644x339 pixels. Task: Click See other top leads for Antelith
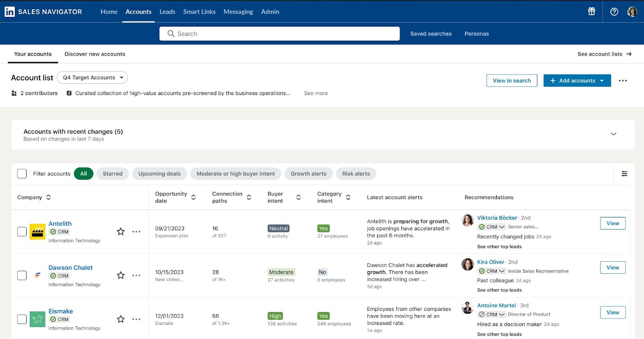click(500, 247)
